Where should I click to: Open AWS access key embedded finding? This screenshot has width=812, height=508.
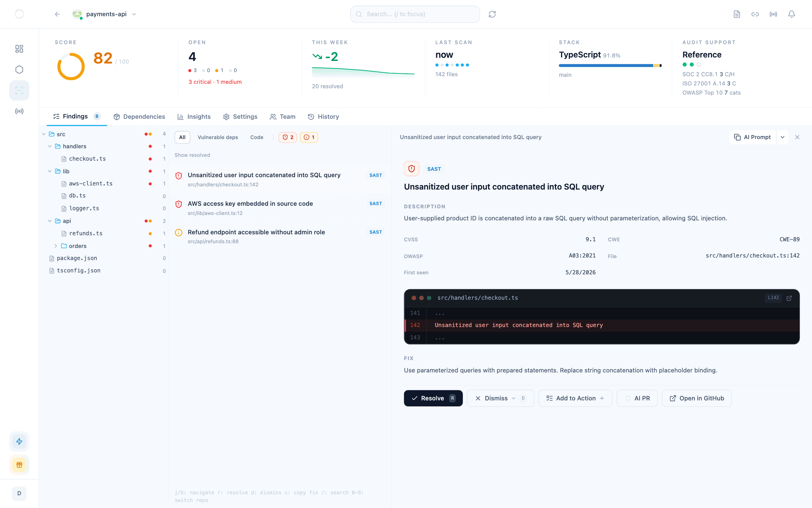279,208
